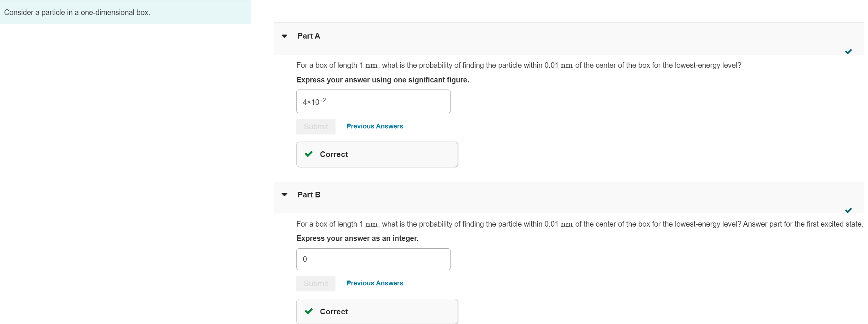The width and height of the screenshot is (868, 324).
Task: Click Part B's first excited state question
Action: (579, 224)
